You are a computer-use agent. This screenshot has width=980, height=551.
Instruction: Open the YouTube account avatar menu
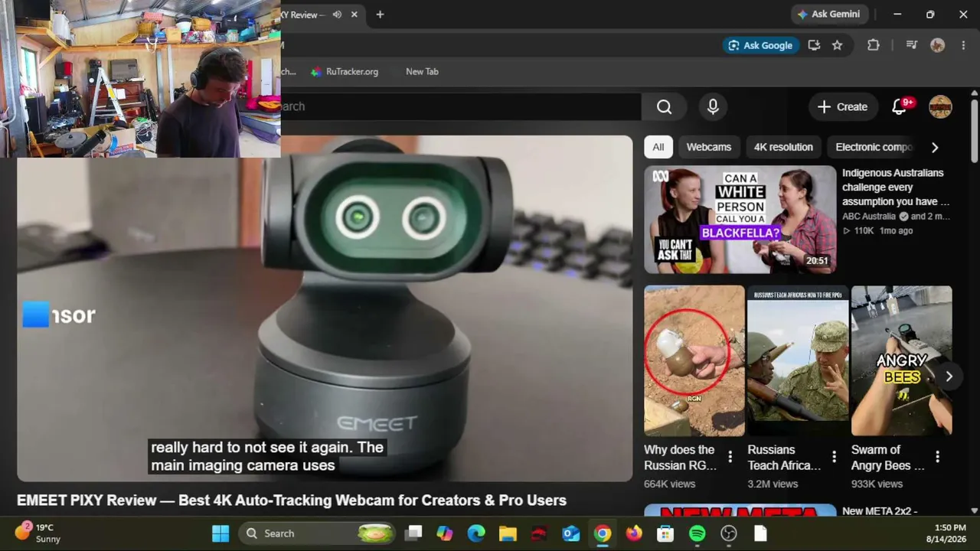tap(940, 107)
